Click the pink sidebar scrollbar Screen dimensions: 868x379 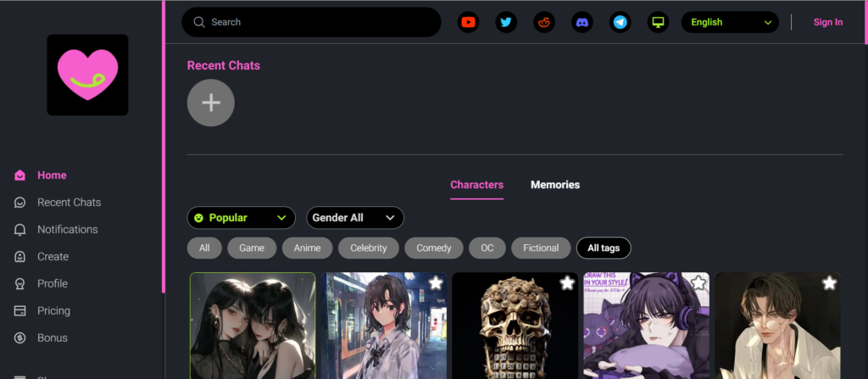[164, 147]
